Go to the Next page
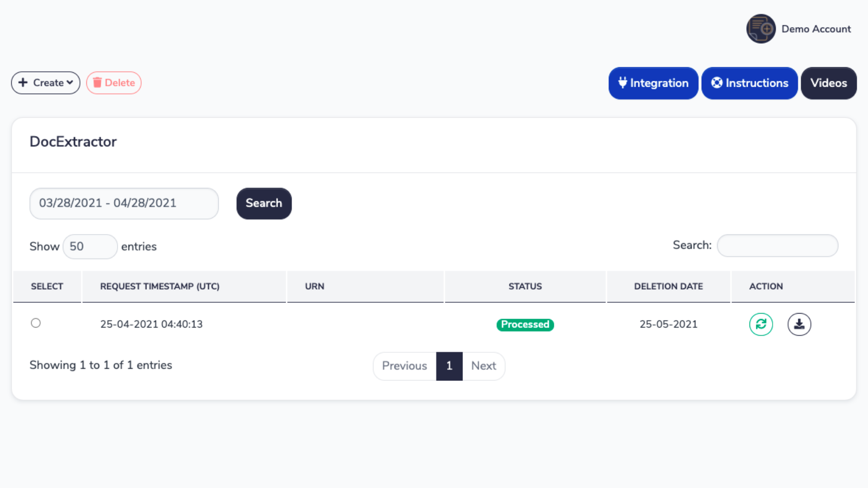The image size is (868, 488). (x=483, y=366)
